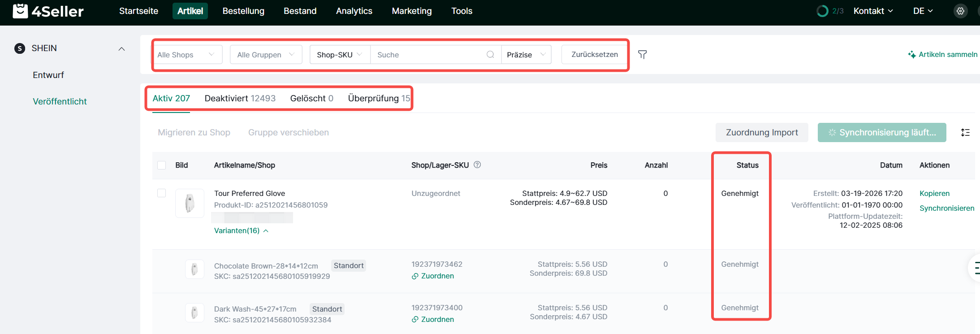
Task: Click the 4Seller logo icon
Action: pos(20,11)
